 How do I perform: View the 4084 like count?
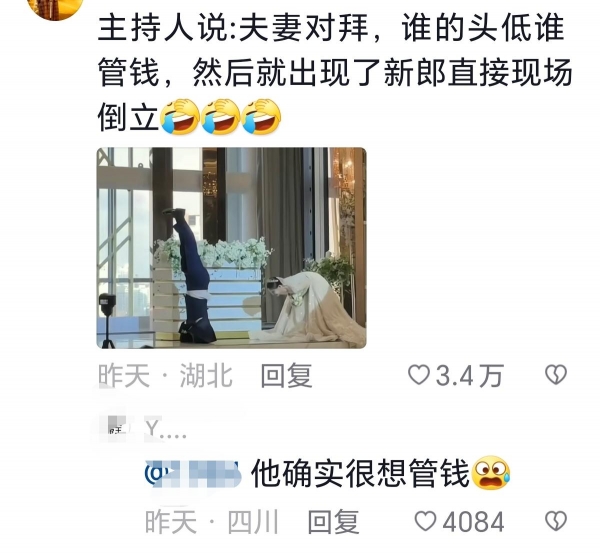(x=473, y=521)
